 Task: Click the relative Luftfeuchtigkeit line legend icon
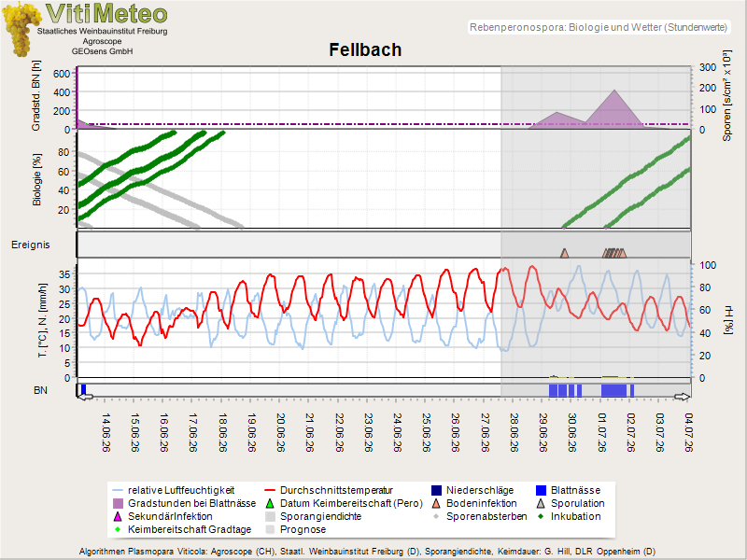point(118,491)
